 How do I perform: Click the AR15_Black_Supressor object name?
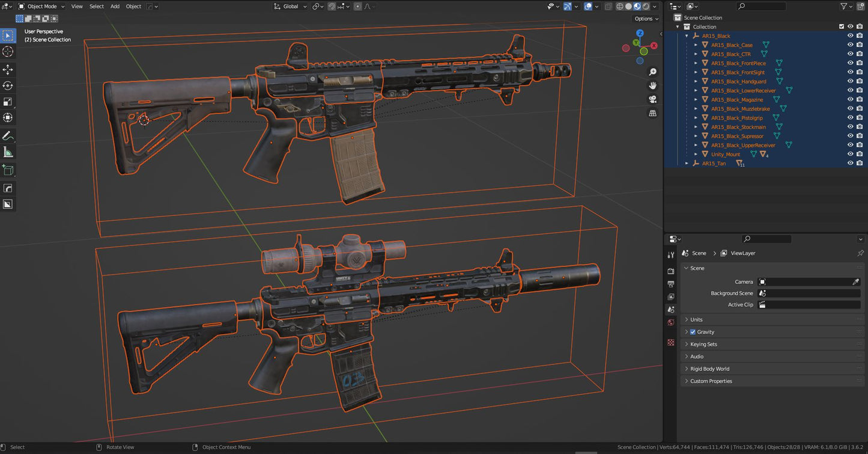click(739, 136)
